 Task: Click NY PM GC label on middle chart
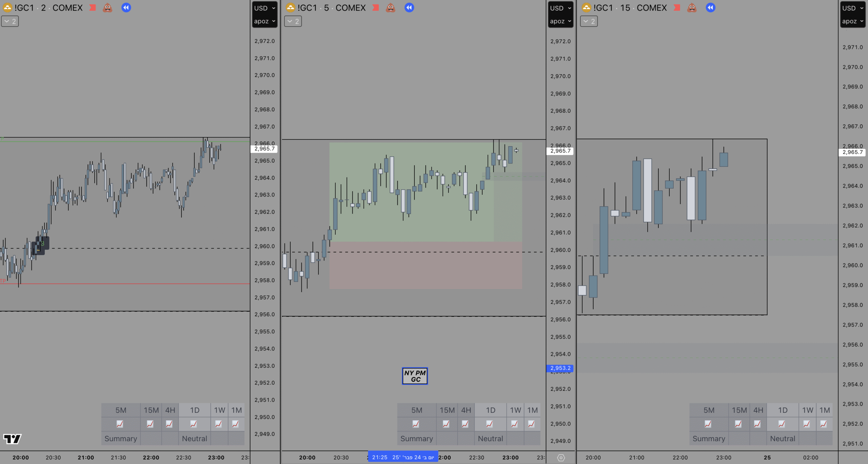(415, 376)
